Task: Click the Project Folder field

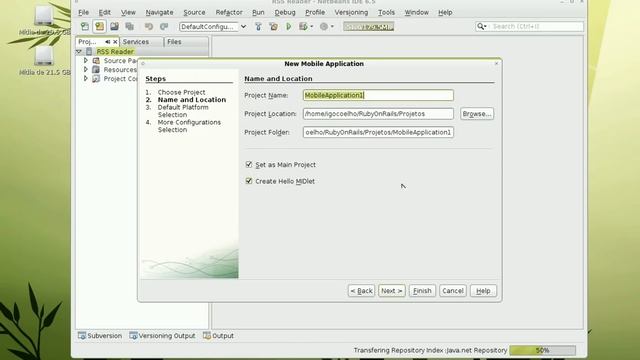Action: coord(378,132)
